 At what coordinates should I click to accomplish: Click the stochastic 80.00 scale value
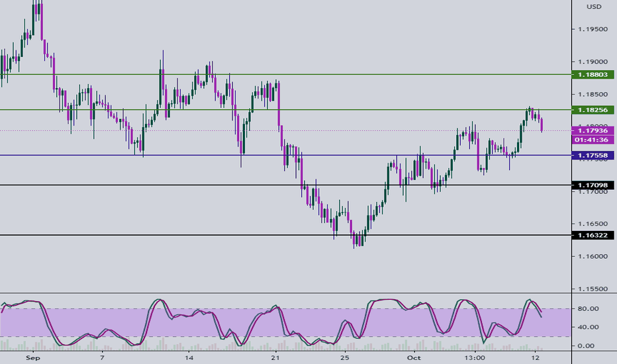coord(589,308)
